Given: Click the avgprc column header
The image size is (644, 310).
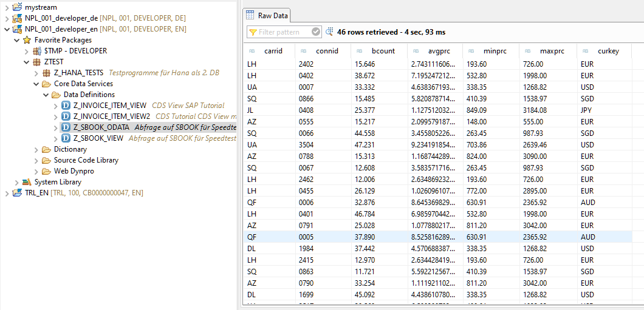Looking at the screenshot, I should (439, 51).
